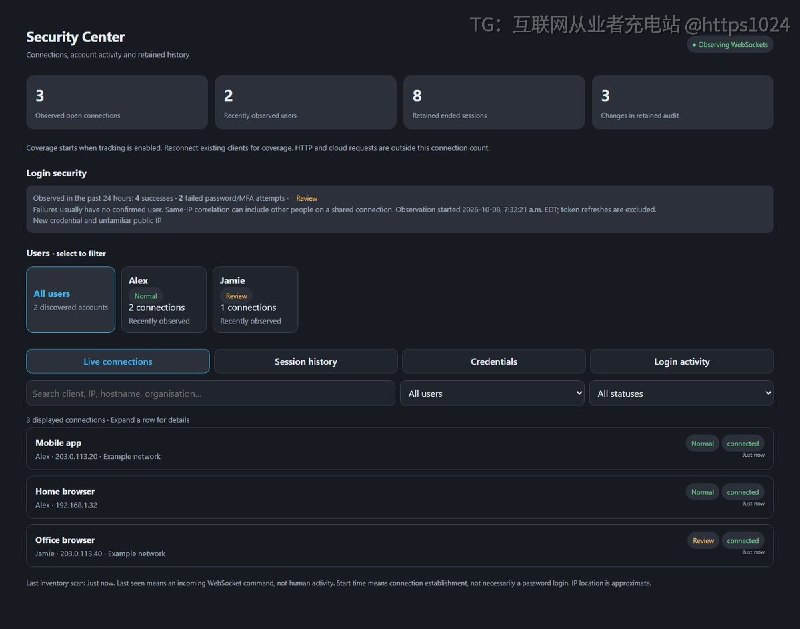
Task: Click the connected badge on Home browser
Action: pyautogui.click(x=743, y=492)
